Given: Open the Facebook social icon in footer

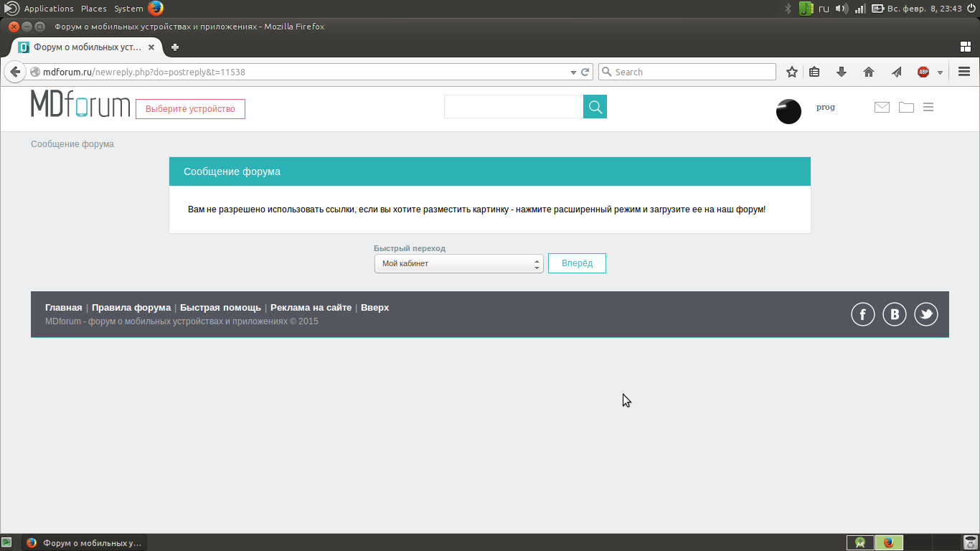Looking at the screenshot, I should (862, 314).
